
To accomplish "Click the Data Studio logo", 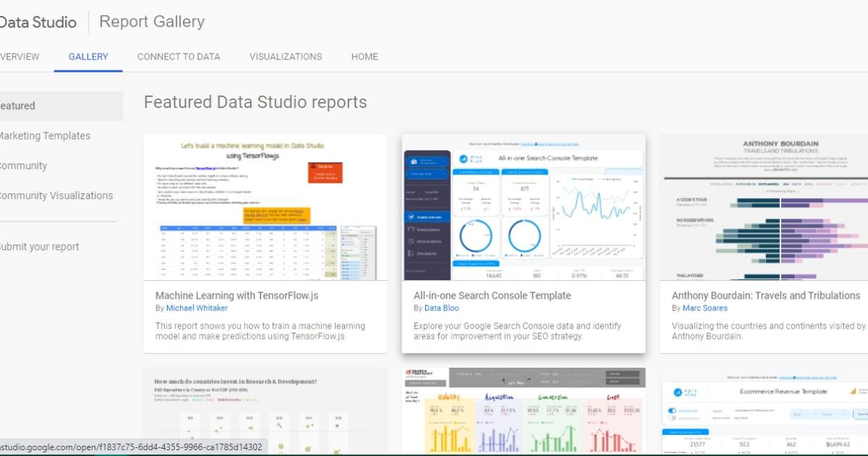I will (38, 22).
